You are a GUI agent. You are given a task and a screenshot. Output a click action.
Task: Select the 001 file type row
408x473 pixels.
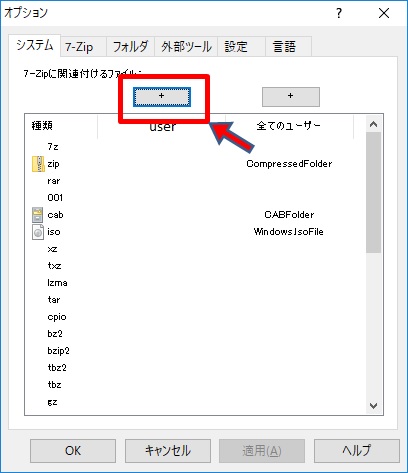click(195, 198)
